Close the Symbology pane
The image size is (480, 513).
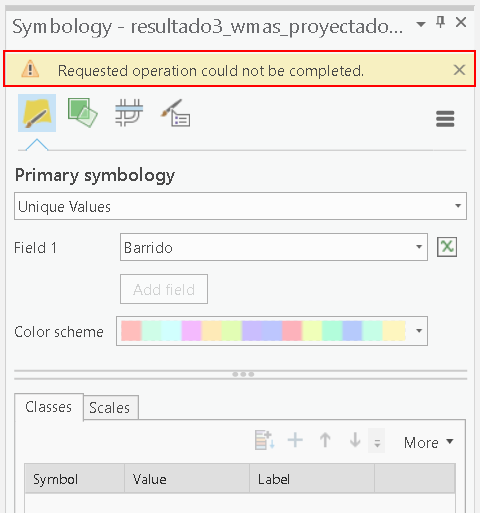(461, 22)
